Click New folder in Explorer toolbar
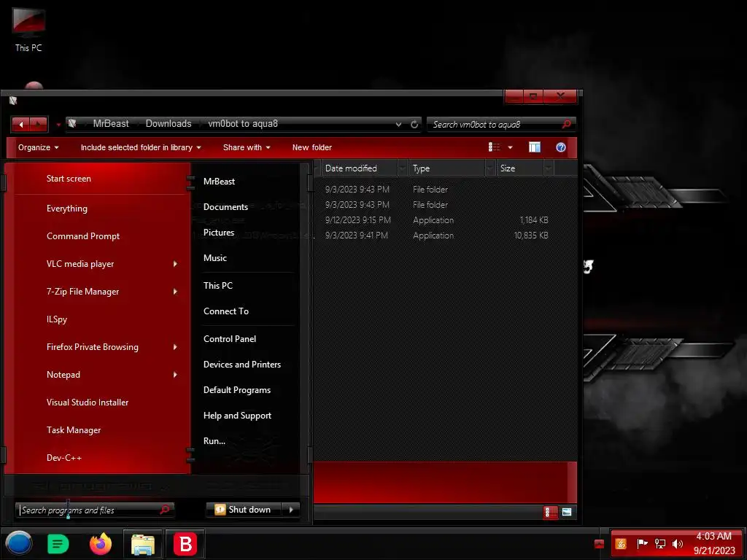 [x=312, y=147]
